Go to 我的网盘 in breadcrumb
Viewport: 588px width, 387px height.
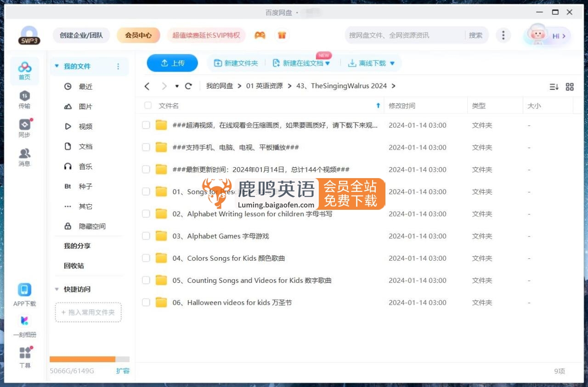(220, 86)
